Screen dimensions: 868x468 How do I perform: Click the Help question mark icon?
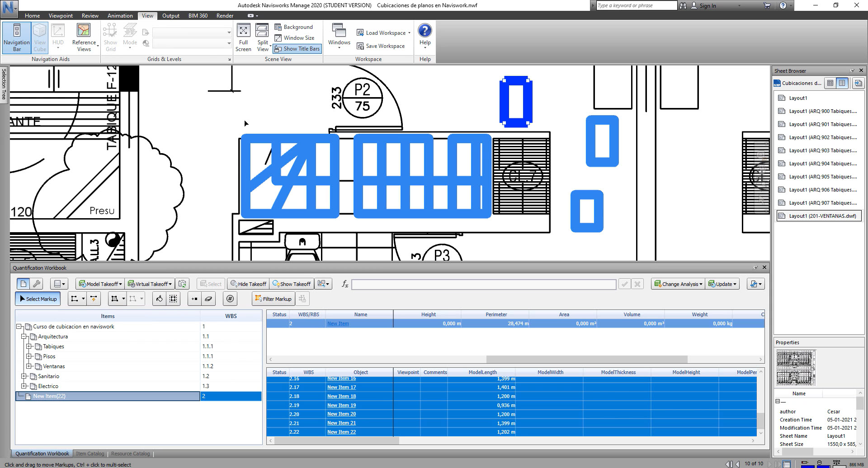[x=425, y=31]
